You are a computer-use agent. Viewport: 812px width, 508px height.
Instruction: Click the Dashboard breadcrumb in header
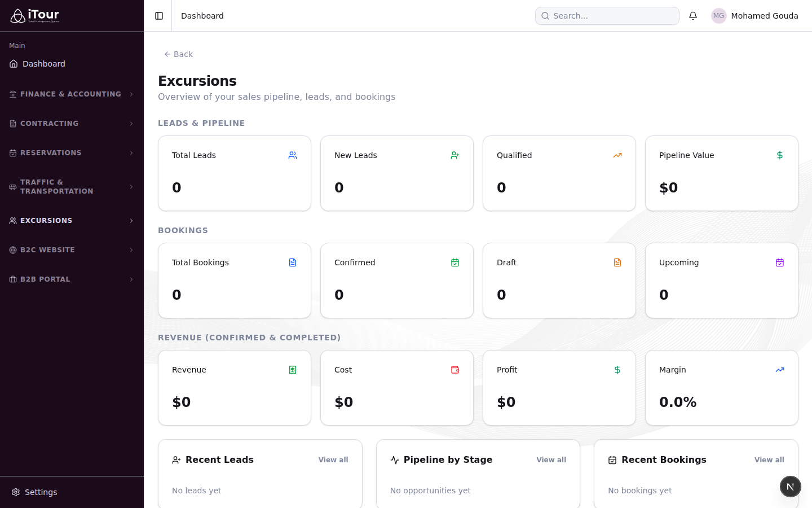coord(202,16)
